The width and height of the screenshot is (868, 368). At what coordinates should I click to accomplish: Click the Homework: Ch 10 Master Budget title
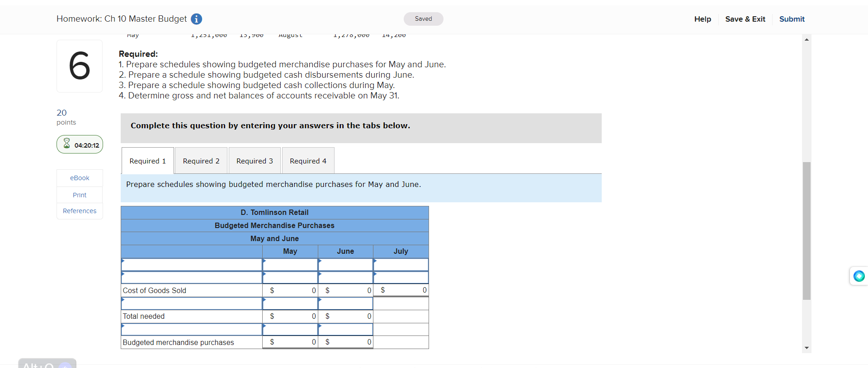[122, 19]
